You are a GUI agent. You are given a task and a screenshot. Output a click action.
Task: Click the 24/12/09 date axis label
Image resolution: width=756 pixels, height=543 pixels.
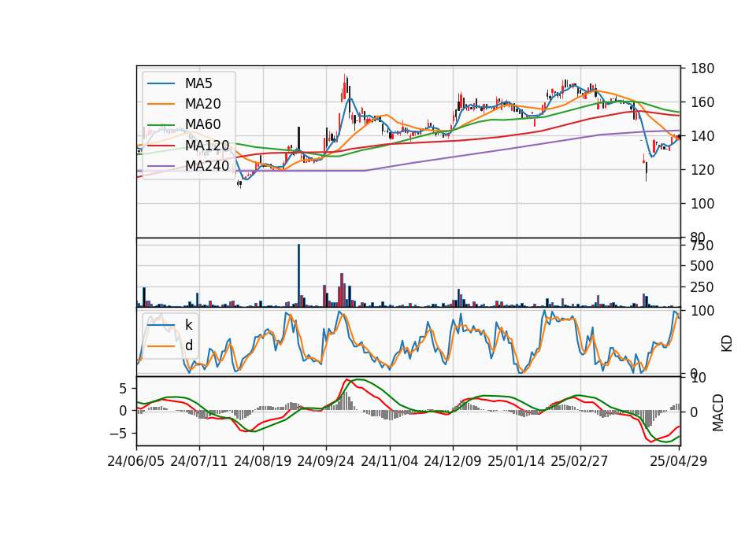pyautogui.click(x=452, y=461)
